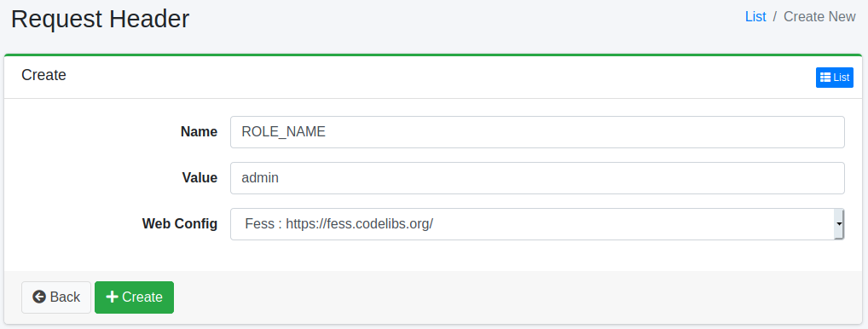Image resolution: width=868 pixels, height=329 pixels.
Task: Click the Web Config label
Action: 179,224
